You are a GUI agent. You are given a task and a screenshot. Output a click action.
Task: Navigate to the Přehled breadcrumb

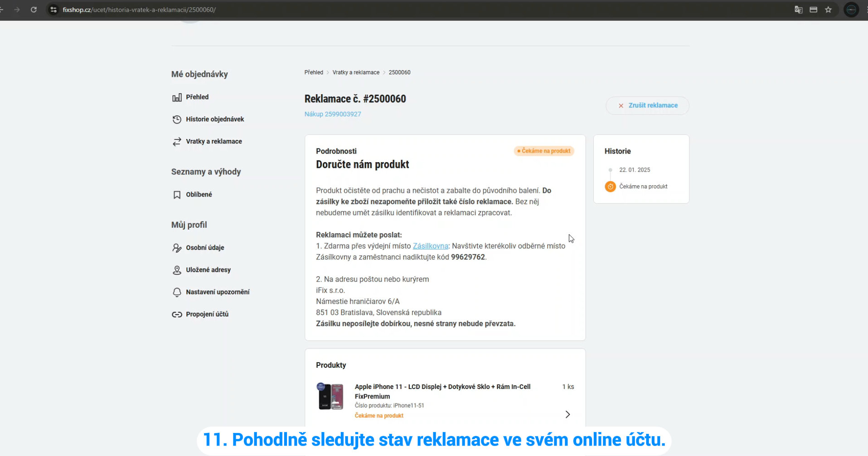coord(314,72)
